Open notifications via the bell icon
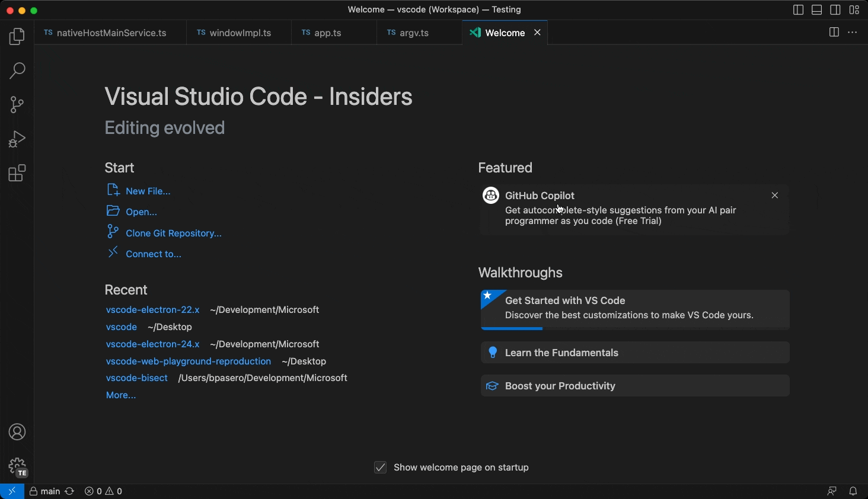The image size is (868, 499). pos(853,491)
